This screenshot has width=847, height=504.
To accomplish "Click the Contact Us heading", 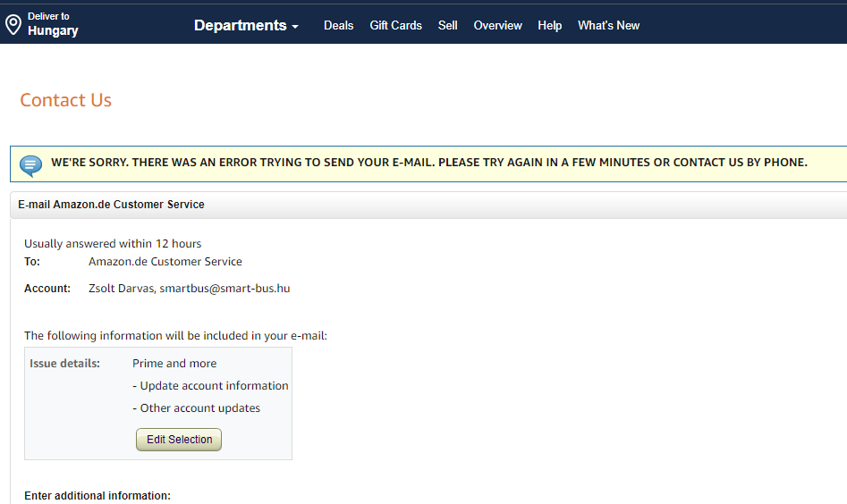I will pyautogui.click(x=65, y=100).
